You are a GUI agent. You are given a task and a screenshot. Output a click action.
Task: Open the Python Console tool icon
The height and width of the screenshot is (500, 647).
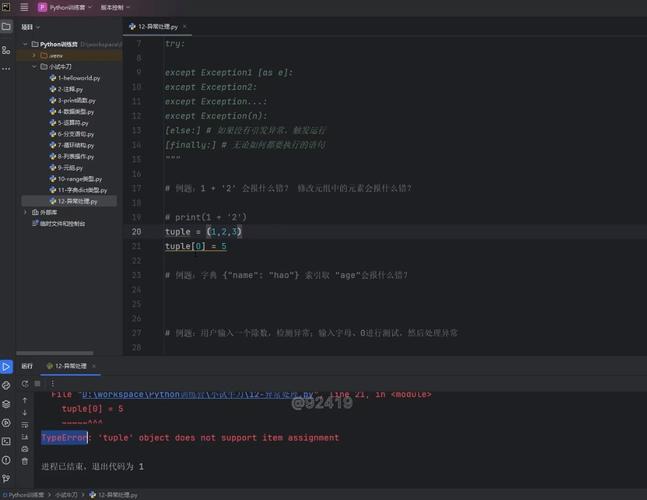click(6, 385)
